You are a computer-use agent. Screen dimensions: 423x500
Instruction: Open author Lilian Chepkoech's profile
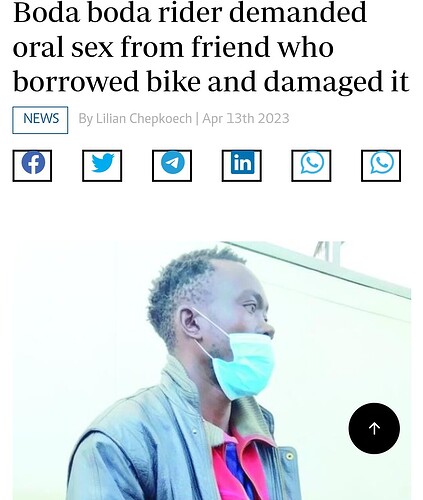coord(144,119)
